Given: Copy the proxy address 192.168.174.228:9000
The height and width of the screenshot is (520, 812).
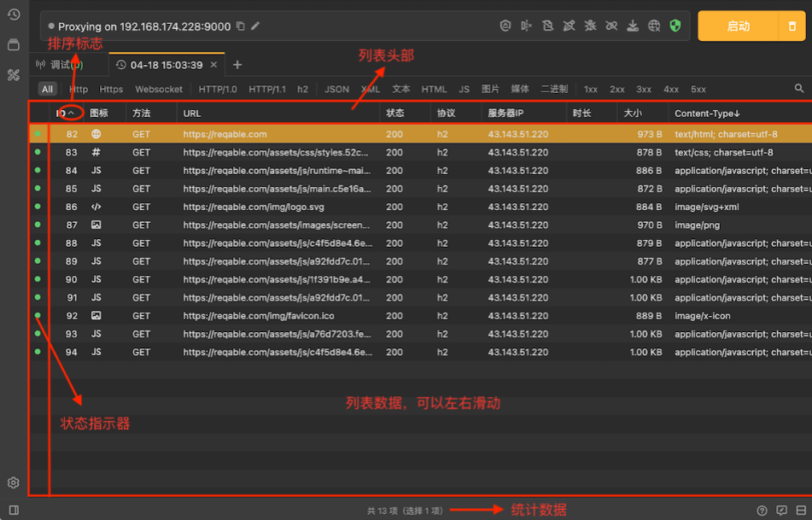Looking at the screenshot, I should pyautogui.click(x=240, y=26).
